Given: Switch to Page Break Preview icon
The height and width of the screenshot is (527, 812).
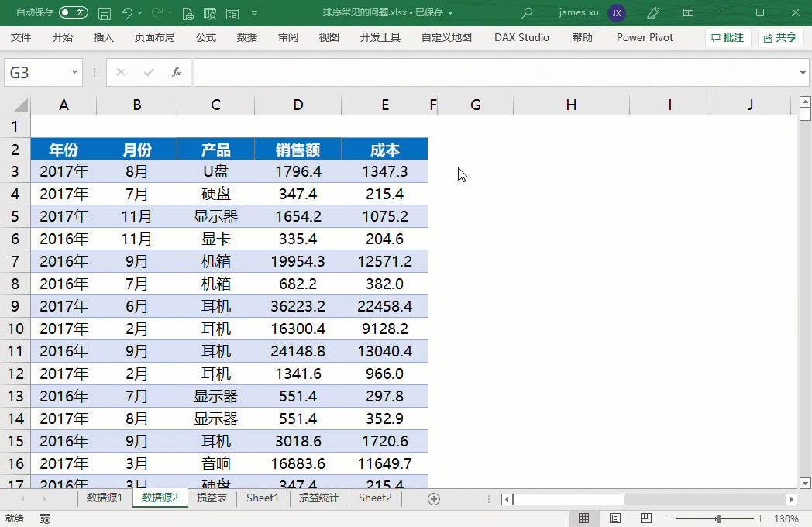Looking at the screenshot, I should (645, 518).
